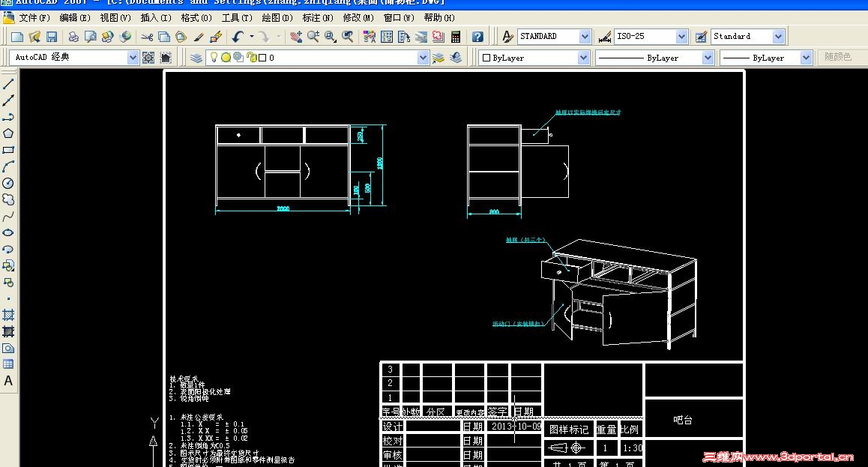Image resolution: width=868 pixels, height=467 pixels.
Task: Open the ByLayer linetype dropdown
Action: tap(708, 58)
